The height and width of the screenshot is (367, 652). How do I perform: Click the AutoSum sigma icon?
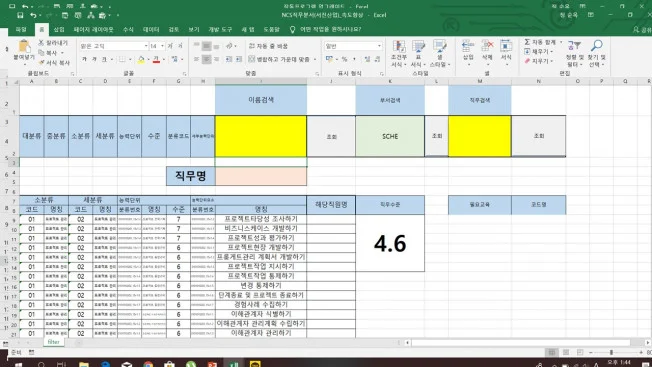527,42
